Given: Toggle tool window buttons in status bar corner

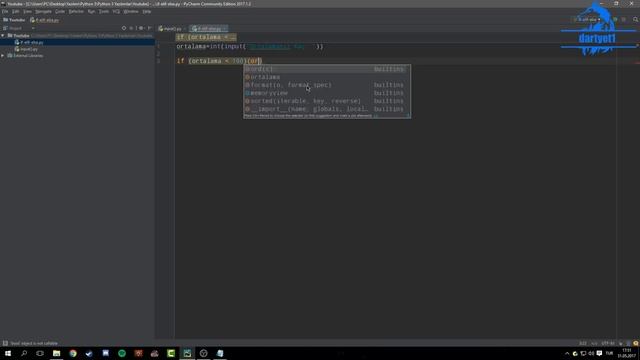Looking at the screenshot, I should tap(5, 343).
